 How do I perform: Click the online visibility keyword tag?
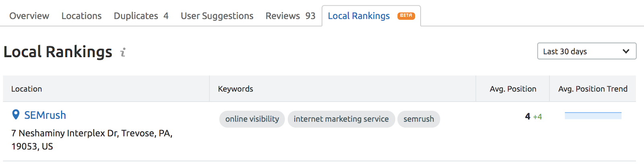point(252,119)
